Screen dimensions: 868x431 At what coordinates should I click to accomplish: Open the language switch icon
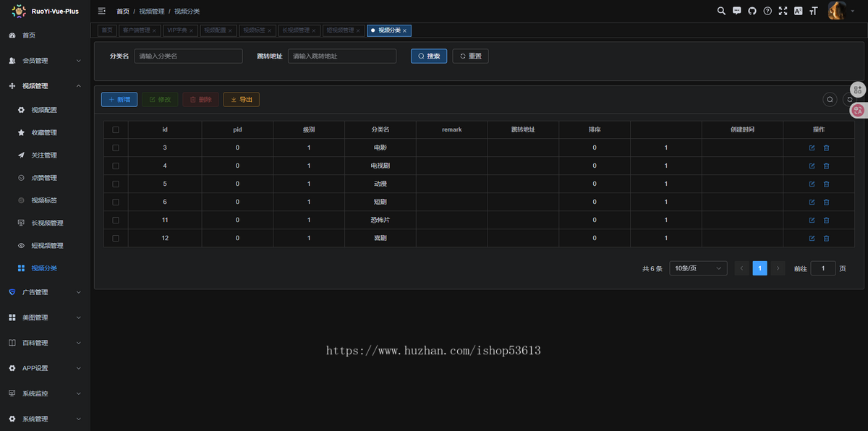798,11
